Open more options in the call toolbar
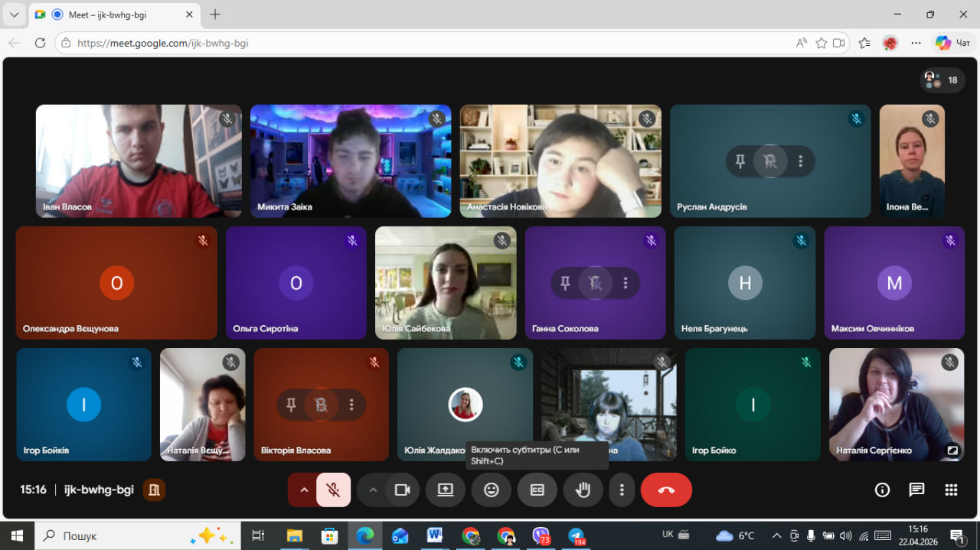The height and width of the screenshot is (550, 980). 622,490
